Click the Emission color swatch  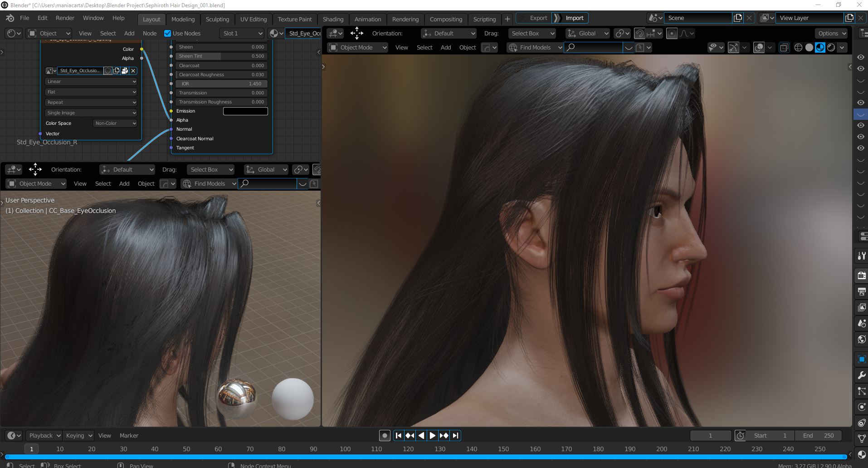pyautogui.click(x=245, y=111)
